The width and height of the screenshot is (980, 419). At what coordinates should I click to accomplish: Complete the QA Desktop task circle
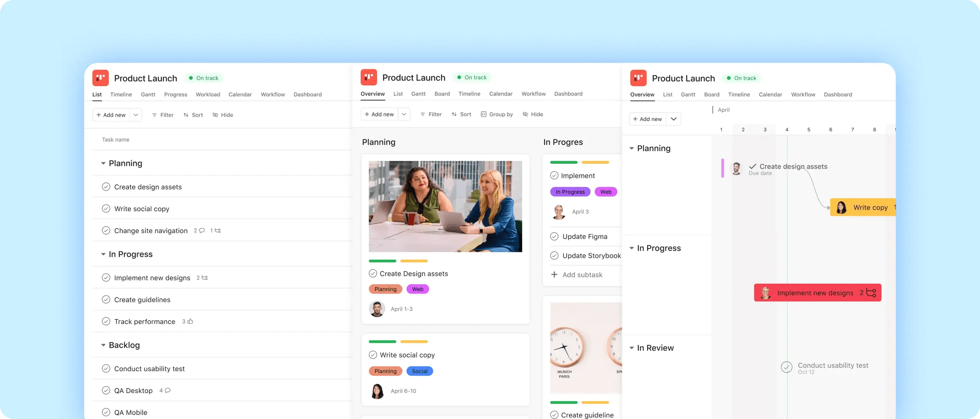tap(106, 390)
